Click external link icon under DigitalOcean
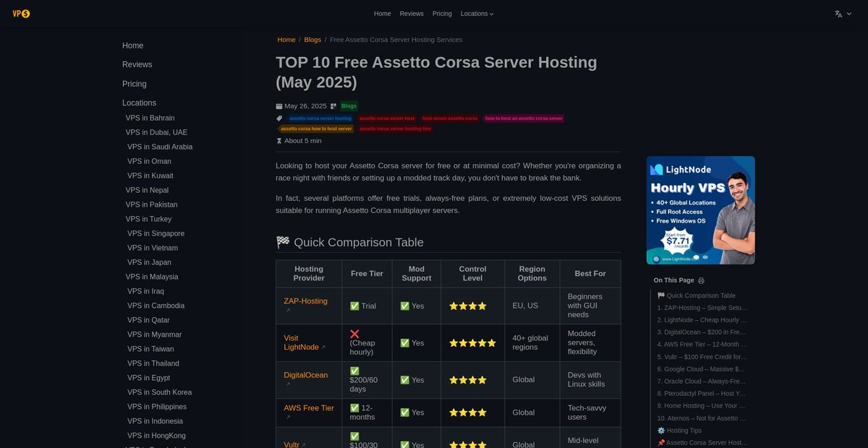The height and width of the screenshot is (448, 868). point(288,384)
